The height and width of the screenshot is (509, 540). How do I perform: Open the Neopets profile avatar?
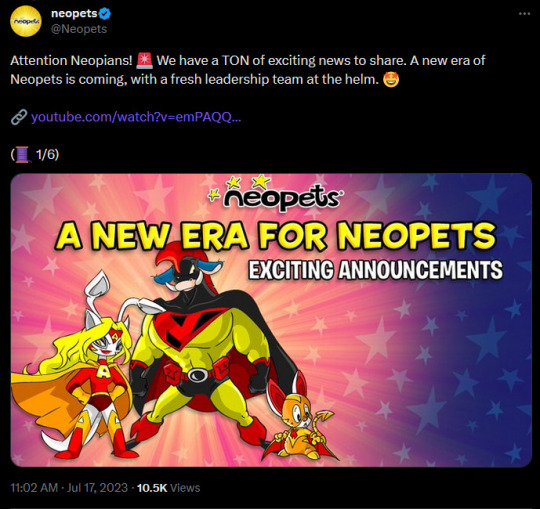tap(26, 21)
